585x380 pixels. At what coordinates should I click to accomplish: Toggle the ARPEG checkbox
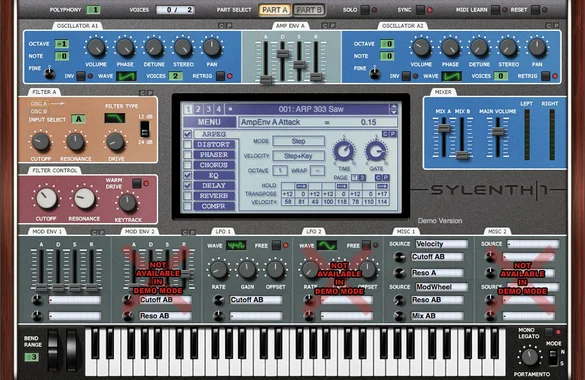coord(188,134)
